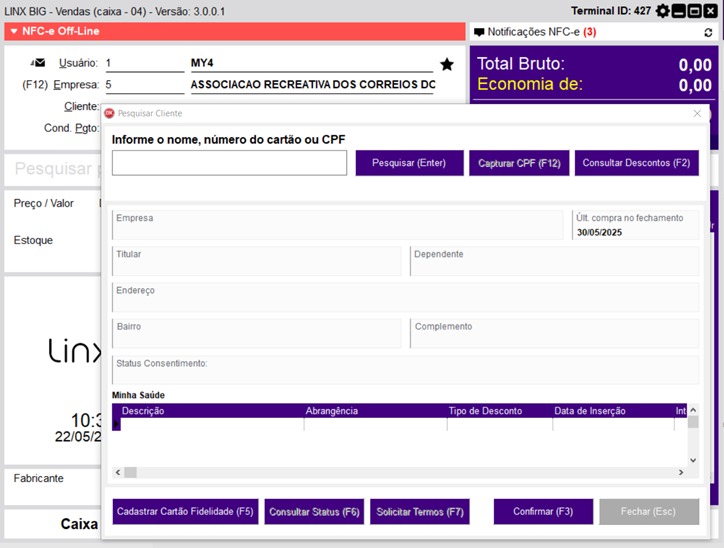Click Capturar CPF (F12) button
724x548 pixels.
point(519,163)
